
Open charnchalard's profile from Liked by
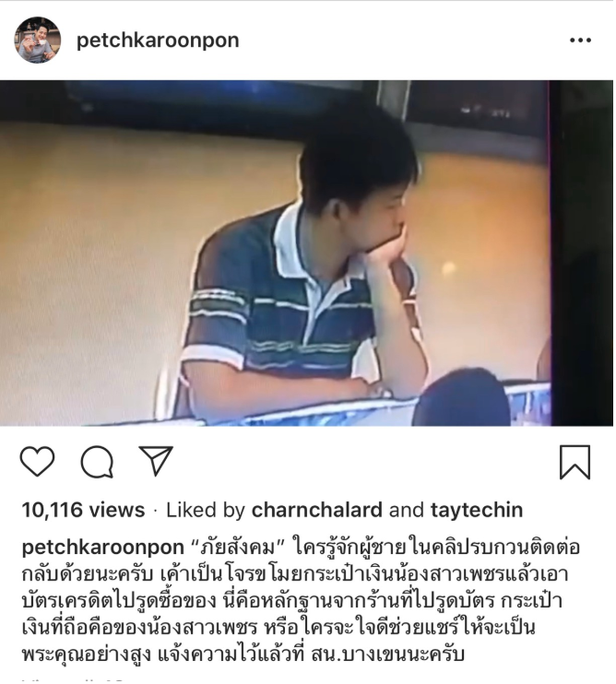(x=316, y=510)
